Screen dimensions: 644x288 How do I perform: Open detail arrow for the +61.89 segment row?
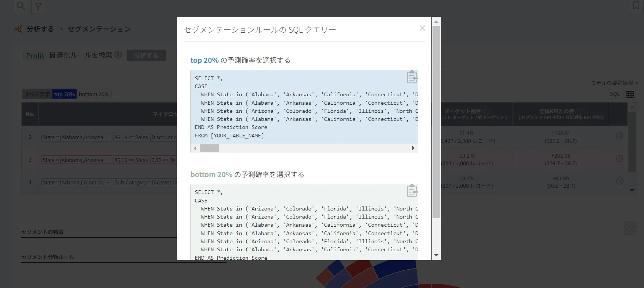[619, 181]
